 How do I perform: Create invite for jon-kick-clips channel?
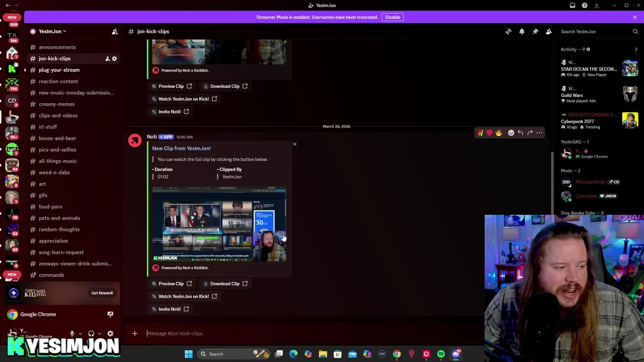click(107, 59)
